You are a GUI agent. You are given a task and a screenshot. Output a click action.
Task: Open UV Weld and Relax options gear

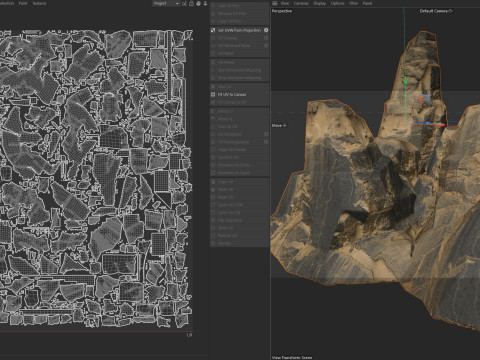pyautogui.click(x=266, y=45)
